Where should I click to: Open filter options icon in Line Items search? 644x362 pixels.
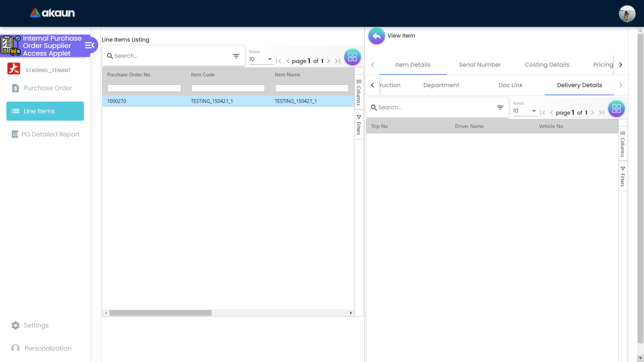236,56
